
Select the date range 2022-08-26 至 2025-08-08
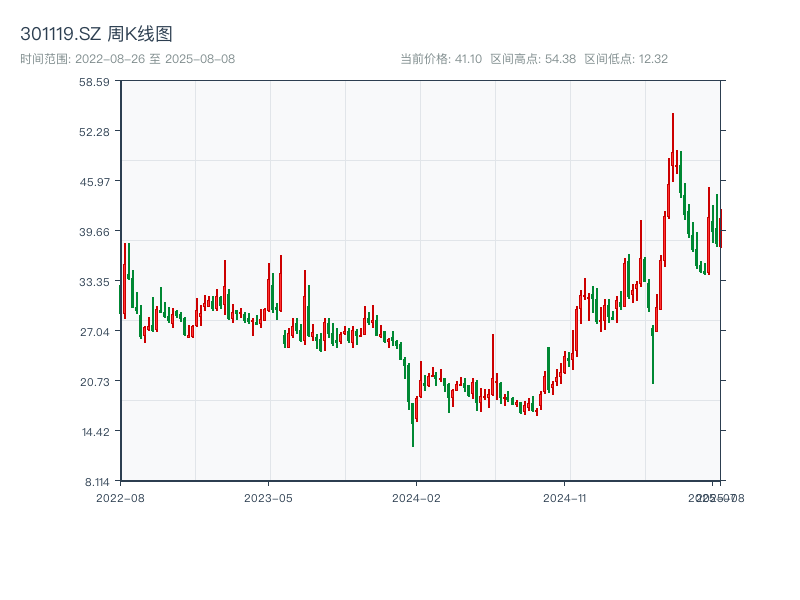click(x=128, y=59)
